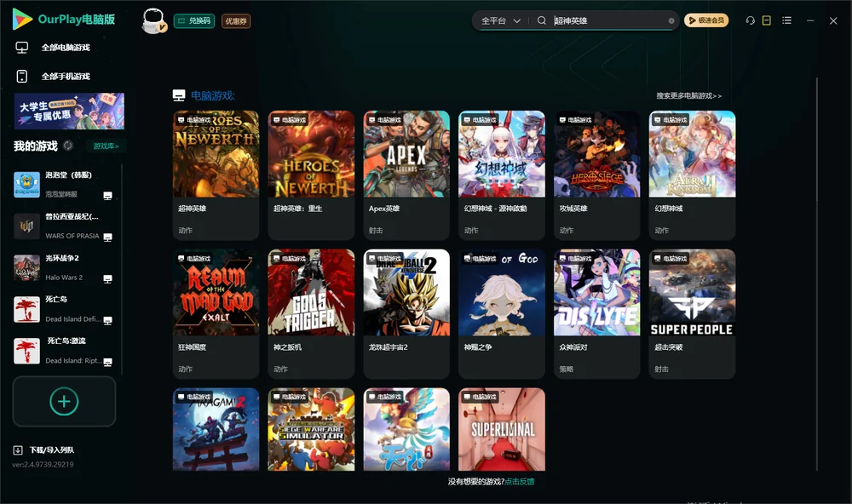Open customer support via the headset icon

coord(751,20)
